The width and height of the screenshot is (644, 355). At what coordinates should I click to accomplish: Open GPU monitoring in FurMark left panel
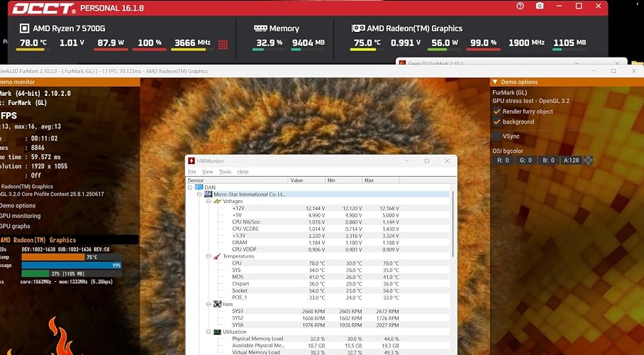pyautogui.click(x=20, y=216)
